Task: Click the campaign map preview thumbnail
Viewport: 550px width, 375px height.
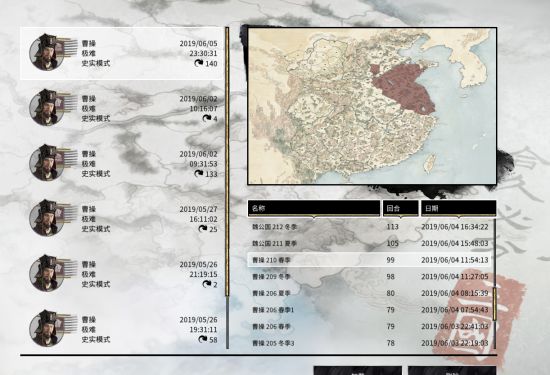Action: pyautogui.click(x=372, y=106)
